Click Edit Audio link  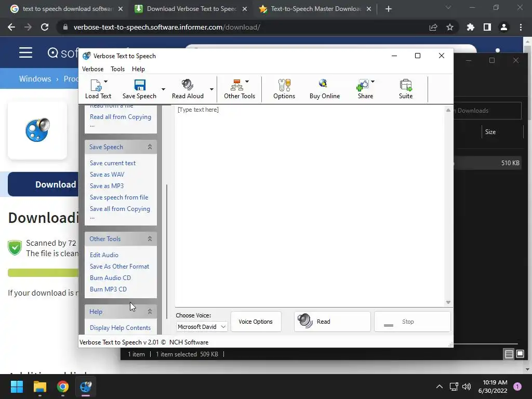[104, 255]
